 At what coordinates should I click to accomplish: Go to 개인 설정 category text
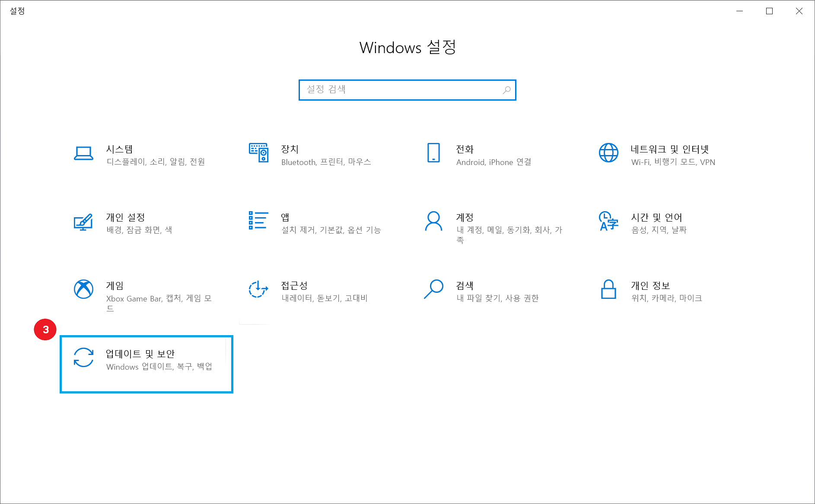[x=125, y=218]
